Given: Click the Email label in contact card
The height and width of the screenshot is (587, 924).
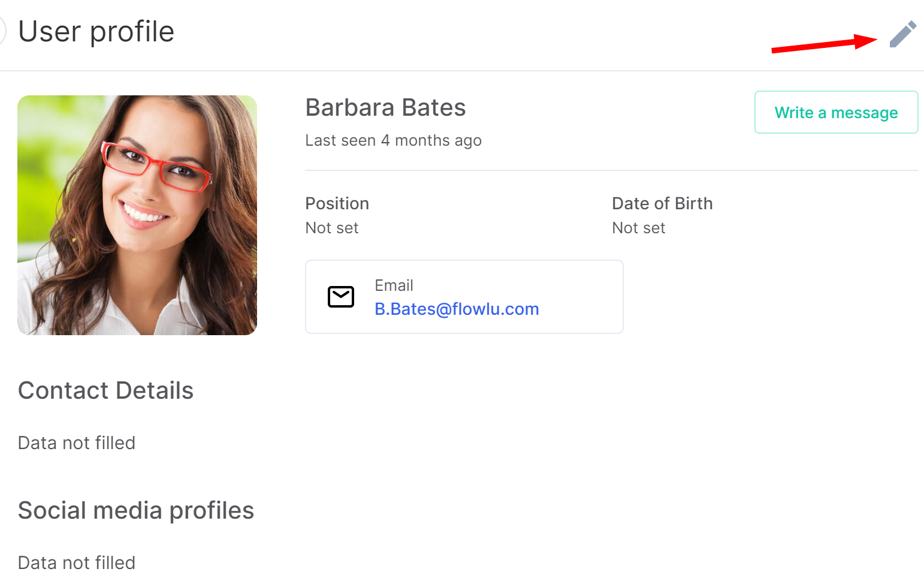Looking at the screenshot, I should coord(394,285).
